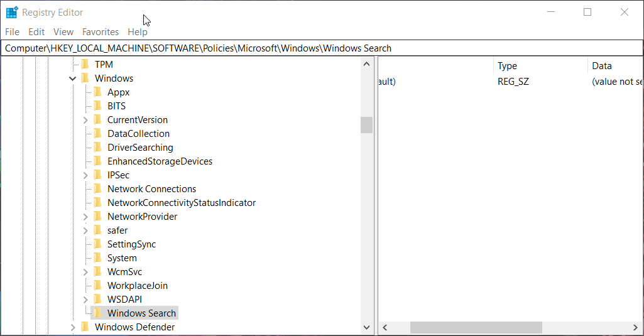
Task: Open the Favorites menu
Action: [x=101, y=31]
